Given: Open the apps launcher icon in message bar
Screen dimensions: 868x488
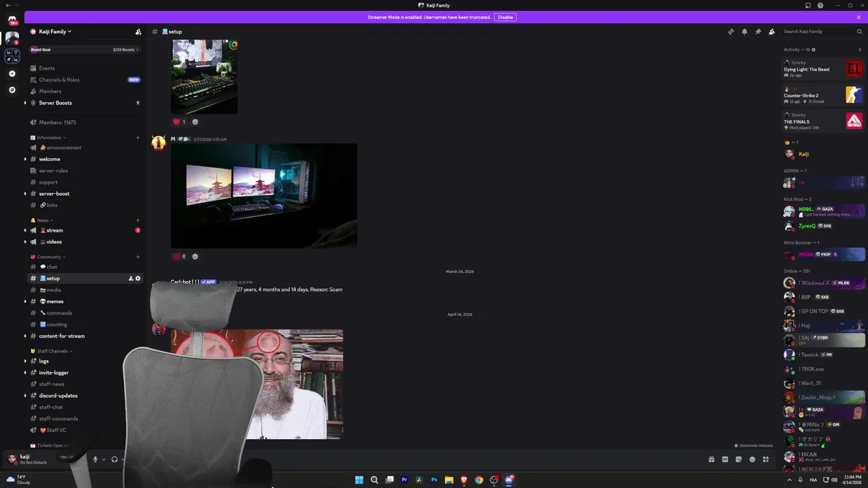Looking at the screenshot, I should tap(766, 460).
